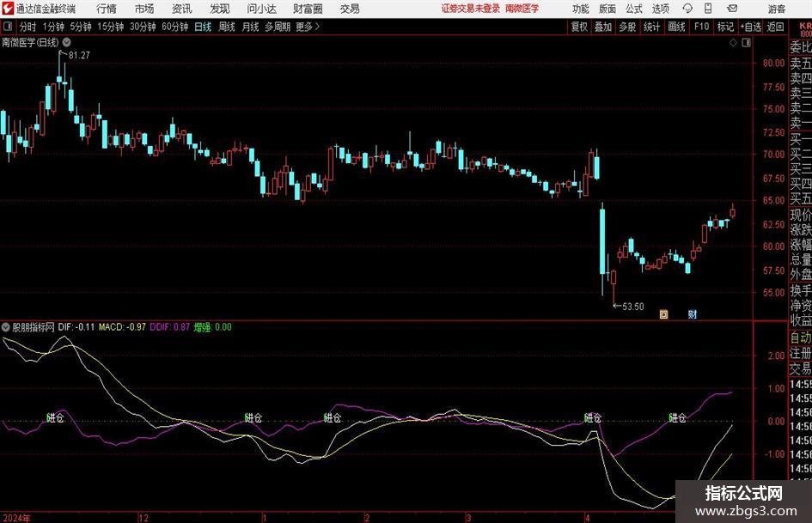812x523 pixels.
Task: Open the 功能 menu
Action: click(580, 9)
